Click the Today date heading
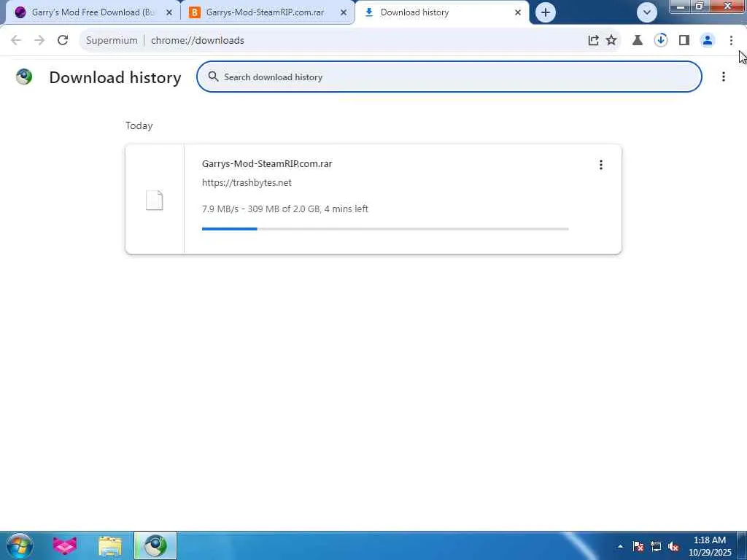The height and width of the screenshot is (560, 747). pos(139,125)
